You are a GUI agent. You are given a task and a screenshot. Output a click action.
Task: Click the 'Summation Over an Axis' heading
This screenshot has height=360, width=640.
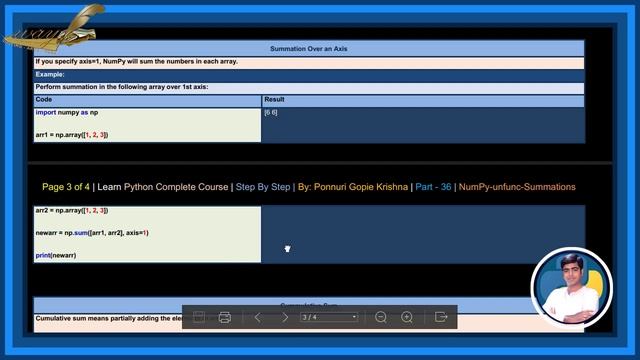pyautogui.click(x=309, y=49)
